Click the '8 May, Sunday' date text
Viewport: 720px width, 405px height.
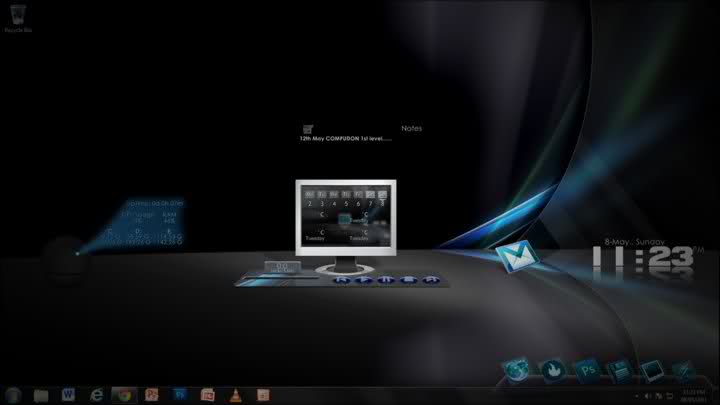coord(634,242)
